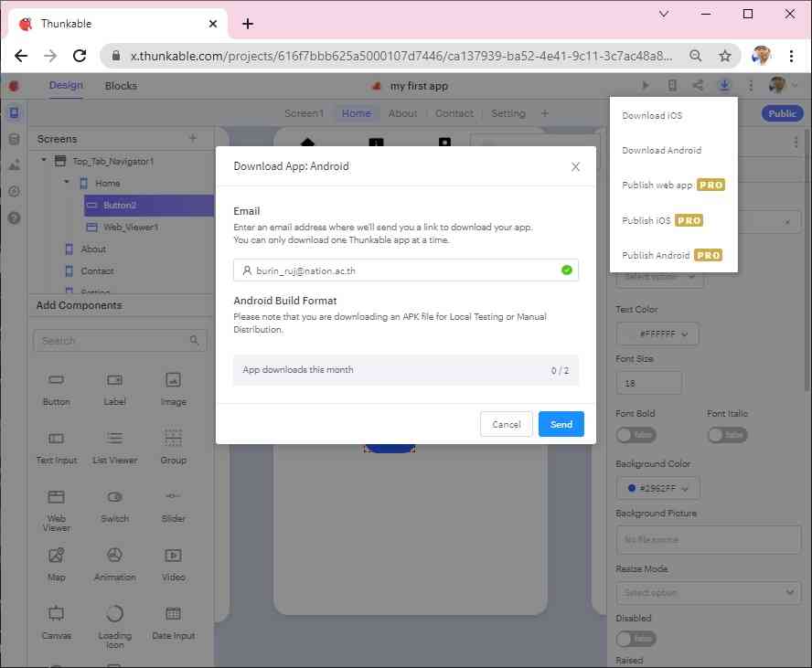Open Background Color #2962FF dropdown
Image resolution: width=812 pixels, height=668 pixels.
click(x=658, y=488)
